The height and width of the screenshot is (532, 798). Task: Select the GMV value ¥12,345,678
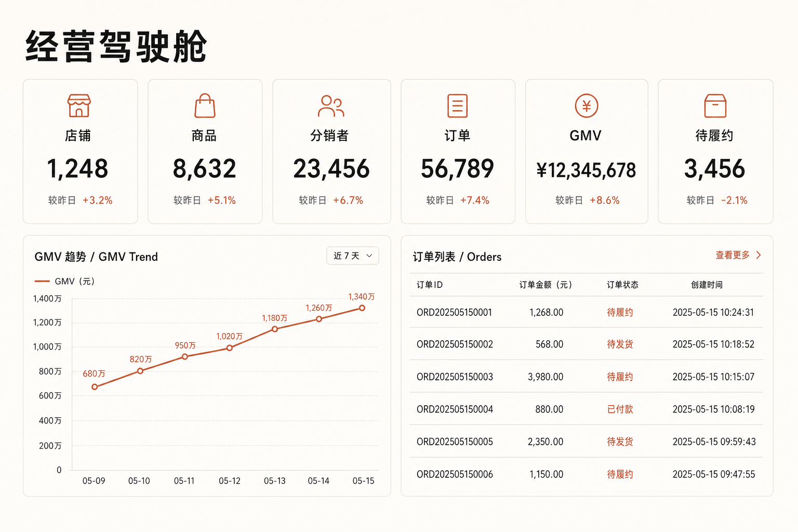[x=587, y=170]
